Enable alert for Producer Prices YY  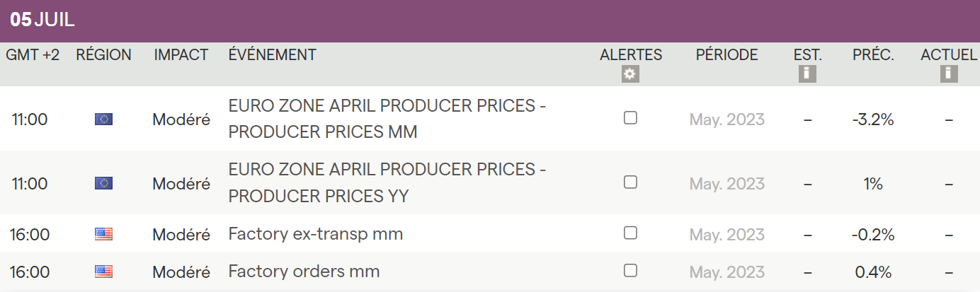[x=630, y=182]
